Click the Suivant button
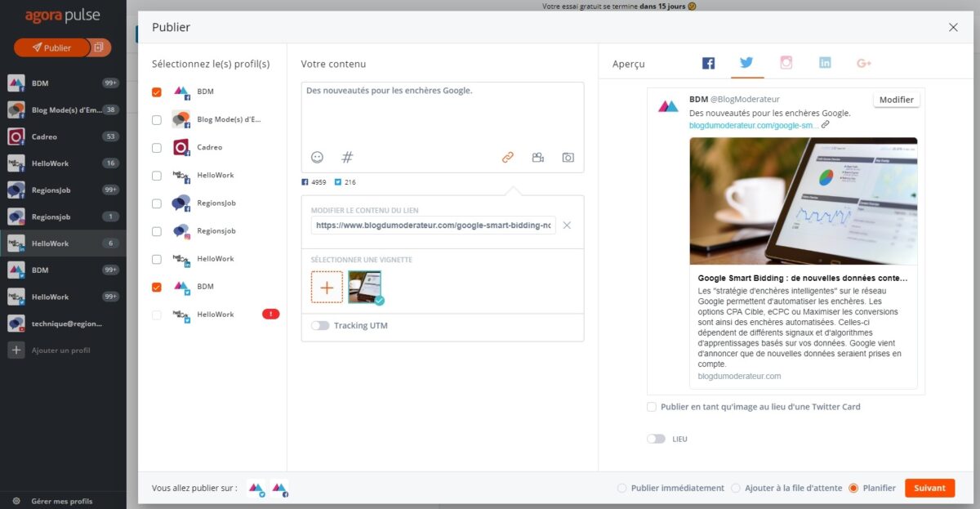 tap(930, 488)
